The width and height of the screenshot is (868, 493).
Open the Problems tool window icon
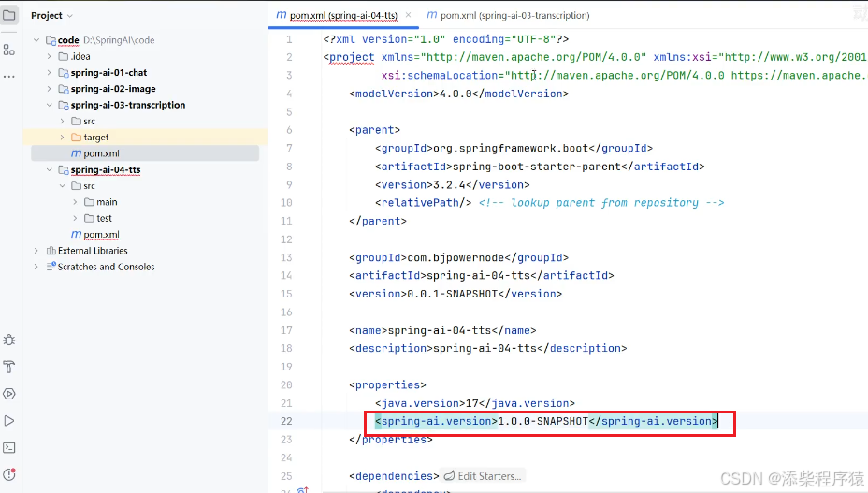click(x=8, y=474)
